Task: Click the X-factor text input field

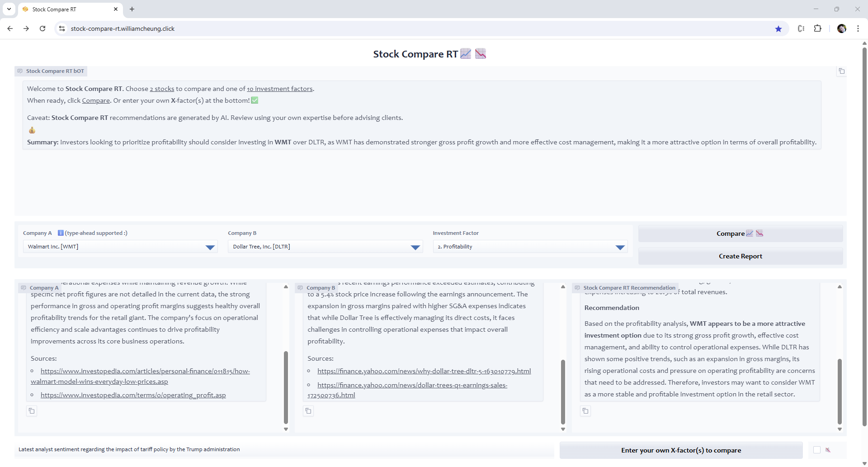Action: pos(284,449)
